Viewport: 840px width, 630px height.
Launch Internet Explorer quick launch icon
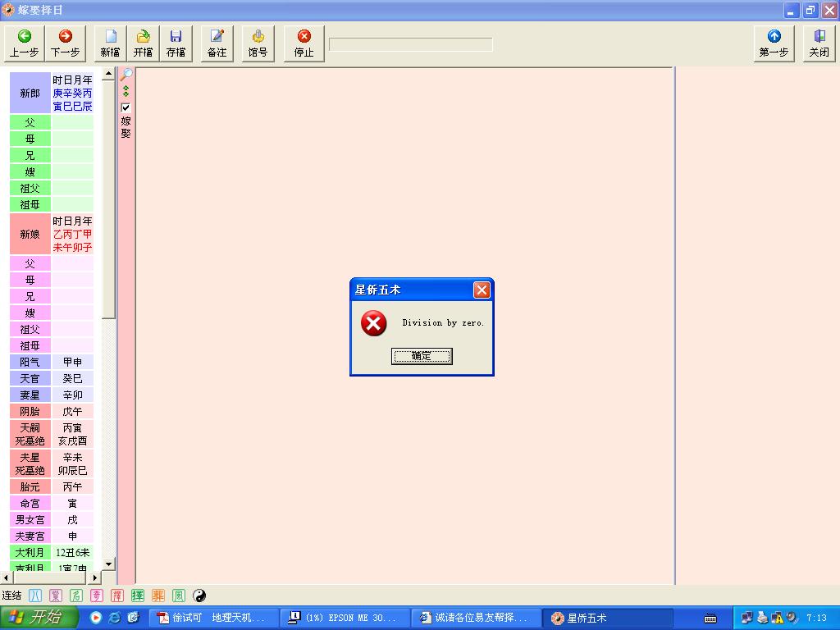[x=115, y=618]
